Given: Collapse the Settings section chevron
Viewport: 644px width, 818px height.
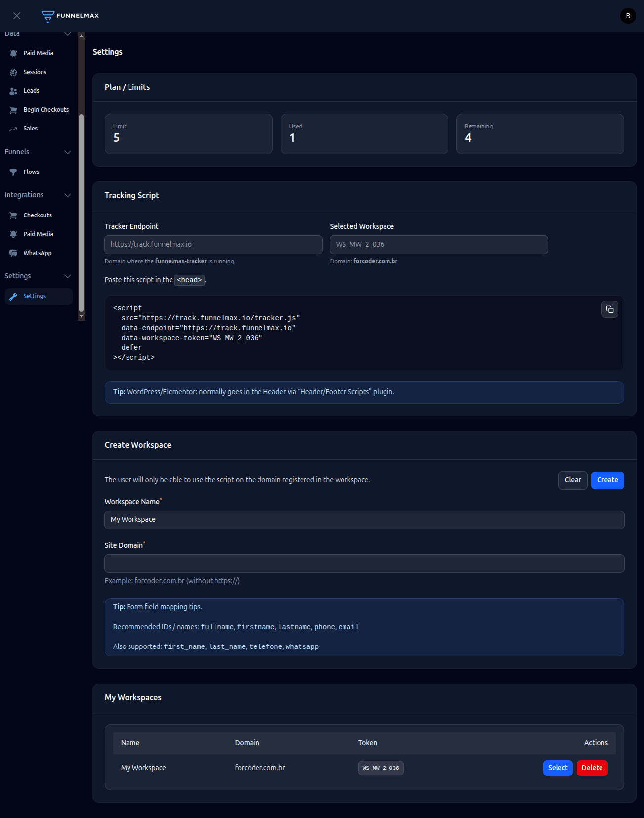Looking at the screenshot, I should click(68, 276).
